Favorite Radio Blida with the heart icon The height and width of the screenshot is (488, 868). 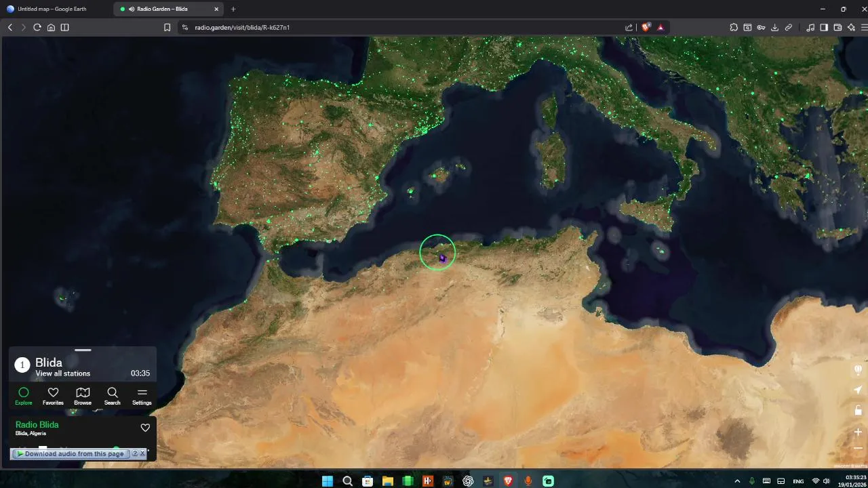pyautogui.click(x=145, y=428)
